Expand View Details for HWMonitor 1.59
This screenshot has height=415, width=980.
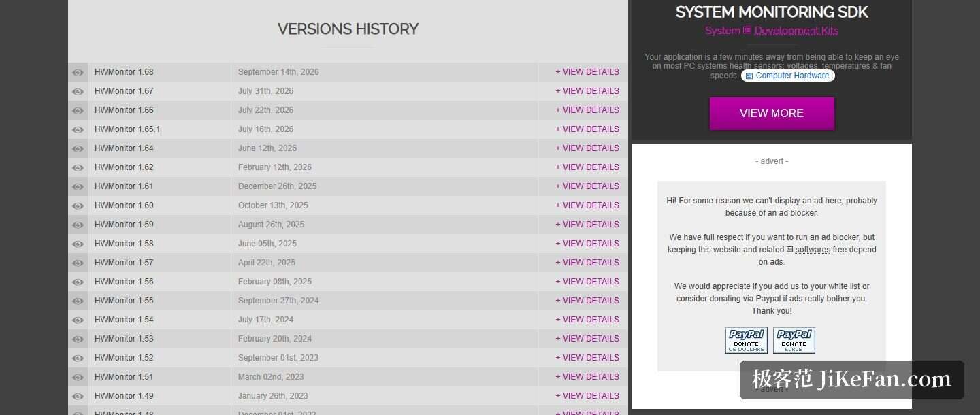pyautogui.click(x=587, y=225)
